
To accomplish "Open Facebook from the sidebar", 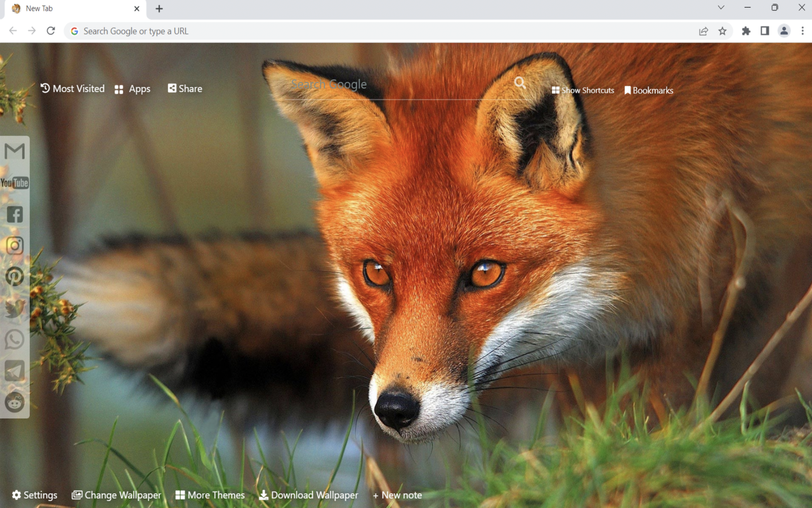I will (15, 215).
